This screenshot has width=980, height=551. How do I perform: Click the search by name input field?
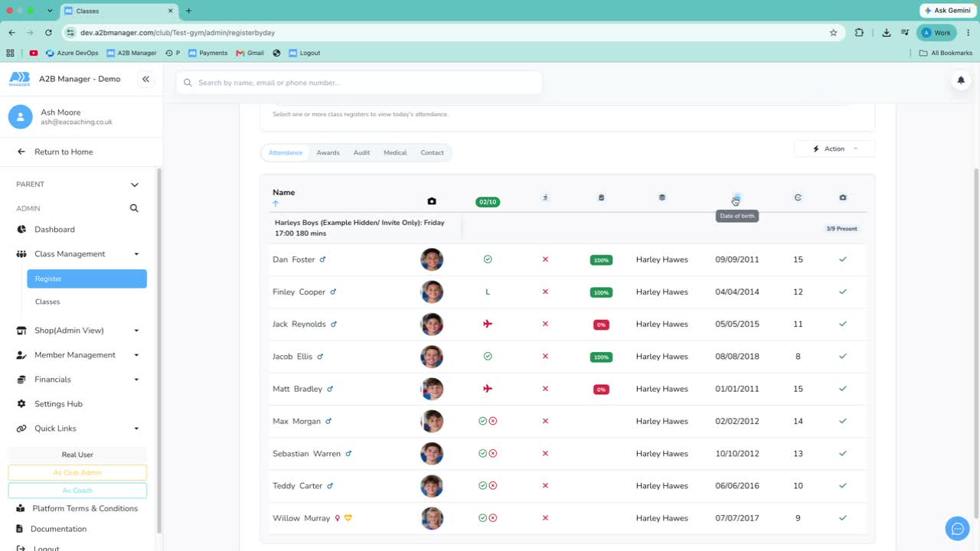coord(359,83)
